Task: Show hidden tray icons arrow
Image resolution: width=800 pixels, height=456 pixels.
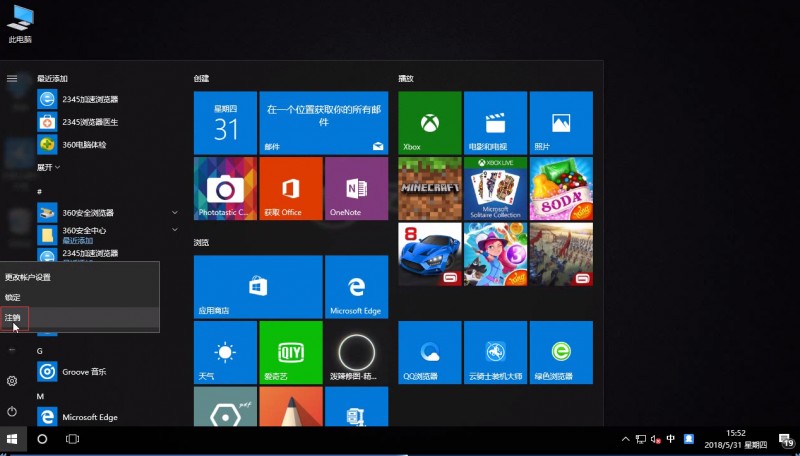Action: [626, 439]
